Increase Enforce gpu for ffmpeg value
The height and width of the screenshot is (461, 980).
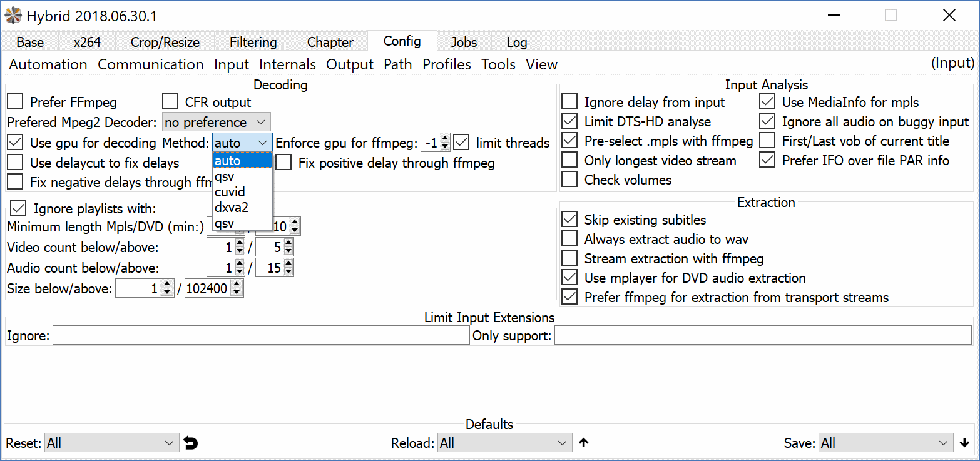(445, 139)
